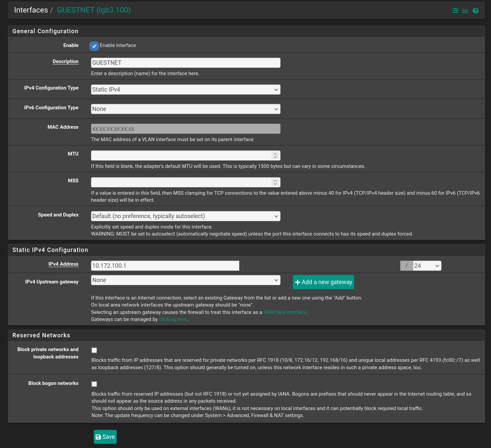This screenshot has width=491, height=448.
Task: Click the help question mark icon
Action: [475, 10]
